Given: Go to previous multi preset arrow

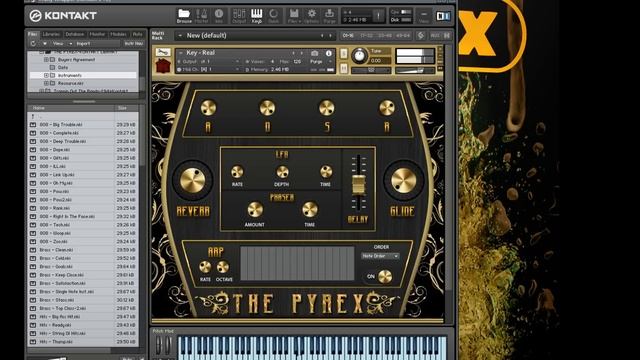Looking at the screenshot, I should click(322, 36).
